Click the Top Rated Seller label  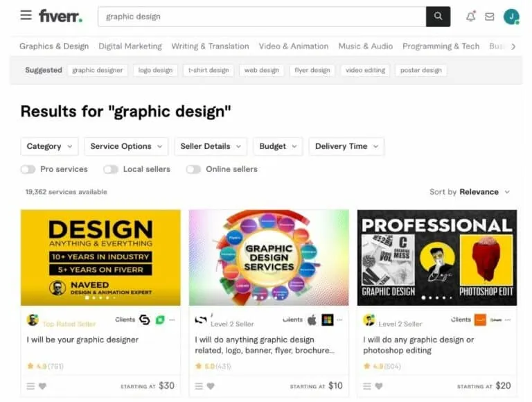69,324
